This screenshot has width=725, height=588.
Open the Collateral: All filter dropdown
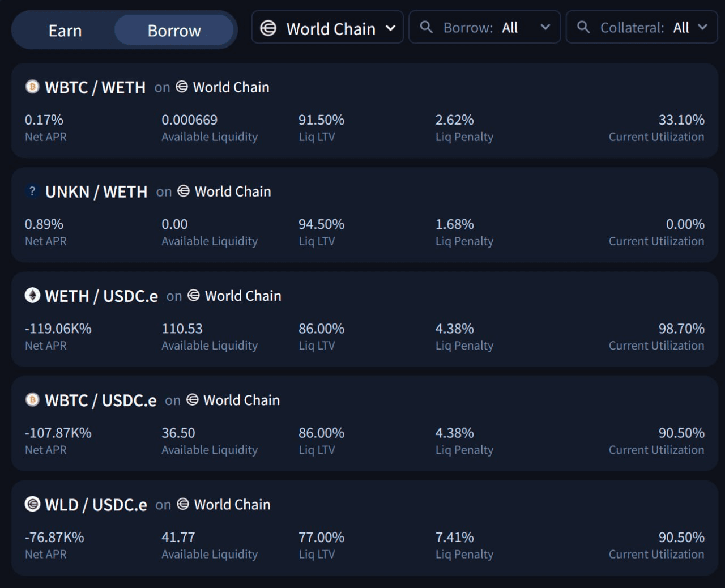pos(642,28)
